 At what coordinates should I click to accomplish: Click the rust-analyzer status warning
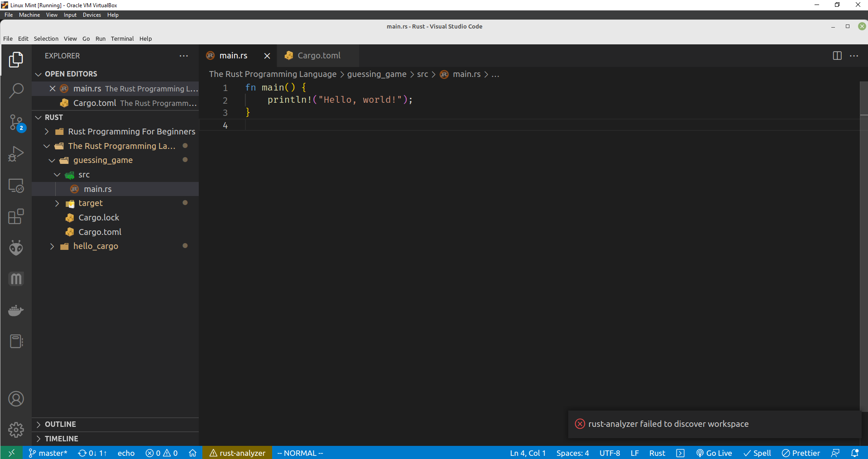tap(237, 453)
